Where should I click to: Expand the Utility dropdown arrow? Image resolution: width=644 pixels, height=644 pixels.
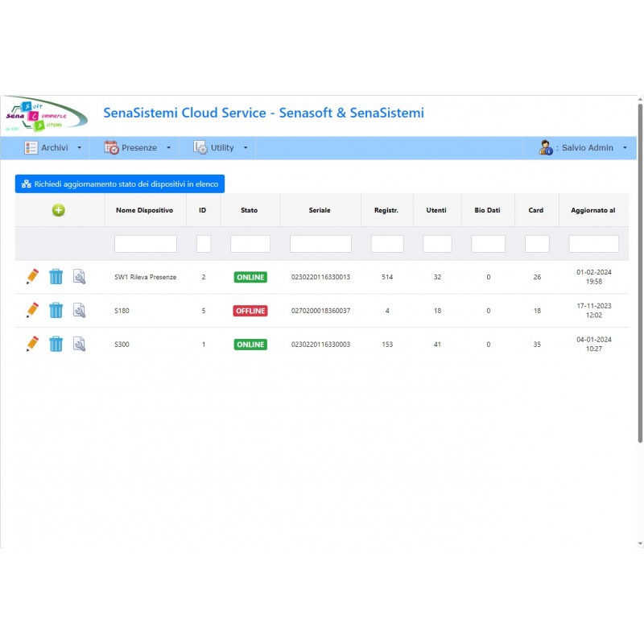point(246,148)
